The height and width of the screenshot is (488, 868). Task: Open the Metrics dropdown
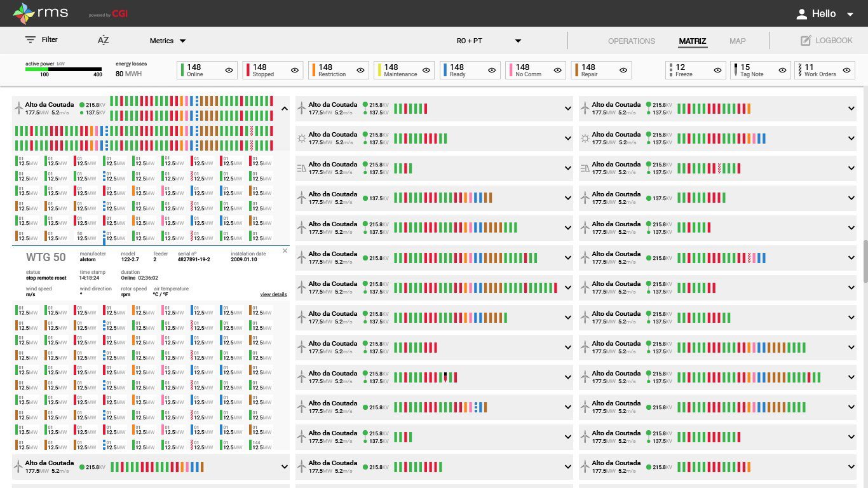tap(168, 41)
